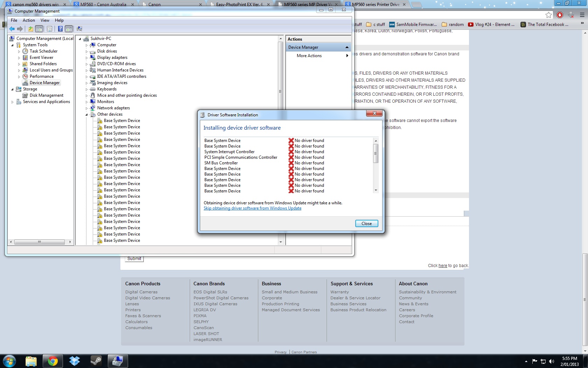
Task: Click the Keyboards device icon
Action: pyautogui.click(x=93, y=89)
